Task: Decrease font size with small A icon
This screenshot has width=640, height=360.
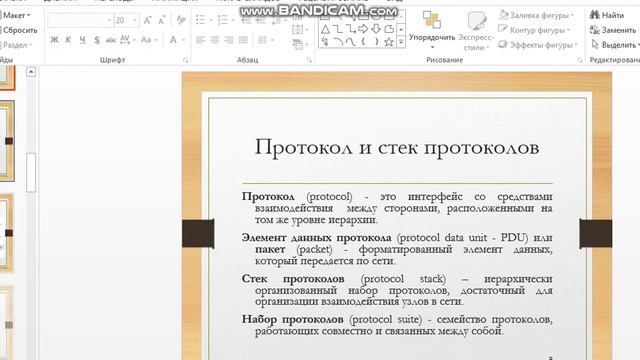Action: pos(162,20)
